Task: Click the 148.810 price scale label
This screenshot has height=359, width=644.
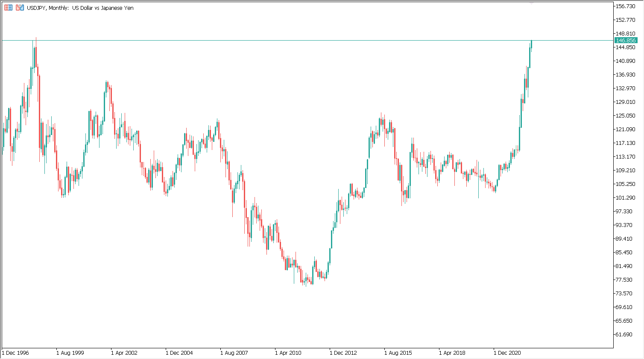Action: coord(626,33)
